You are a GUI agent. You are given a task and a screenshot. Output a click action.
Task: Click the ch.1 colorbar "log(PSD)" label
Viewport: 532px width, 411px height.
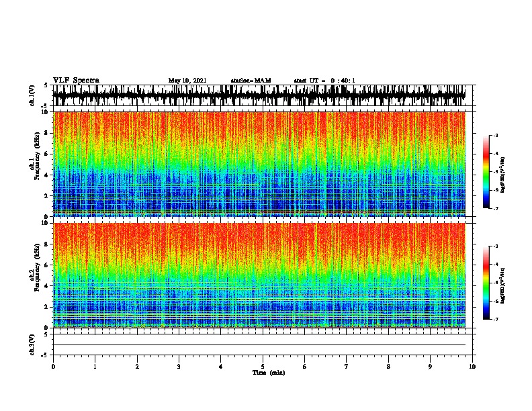click(502, 175)
